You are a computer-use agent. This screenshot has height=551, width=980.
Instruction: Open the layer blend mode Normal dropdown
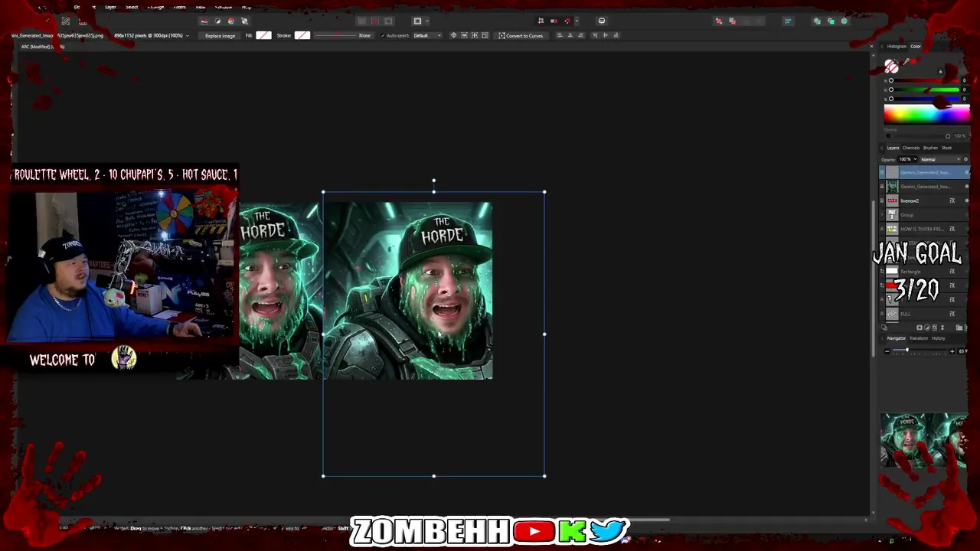[939, 159]
